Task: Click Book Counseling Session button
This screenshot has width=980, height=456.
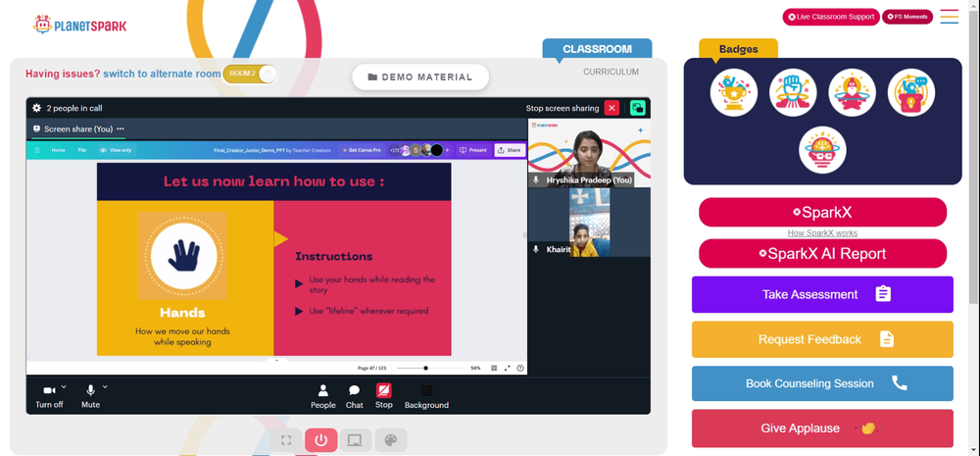Action: click(822, 383)
